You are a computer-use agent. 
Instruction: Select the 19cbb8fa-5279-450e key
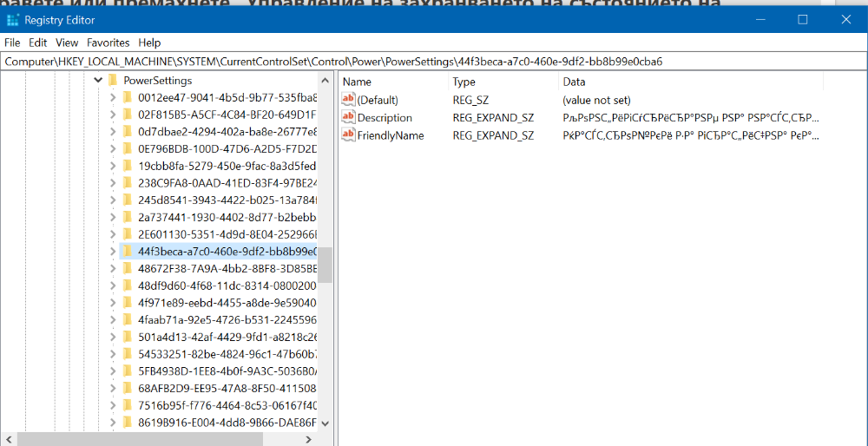tap(227, 166)
